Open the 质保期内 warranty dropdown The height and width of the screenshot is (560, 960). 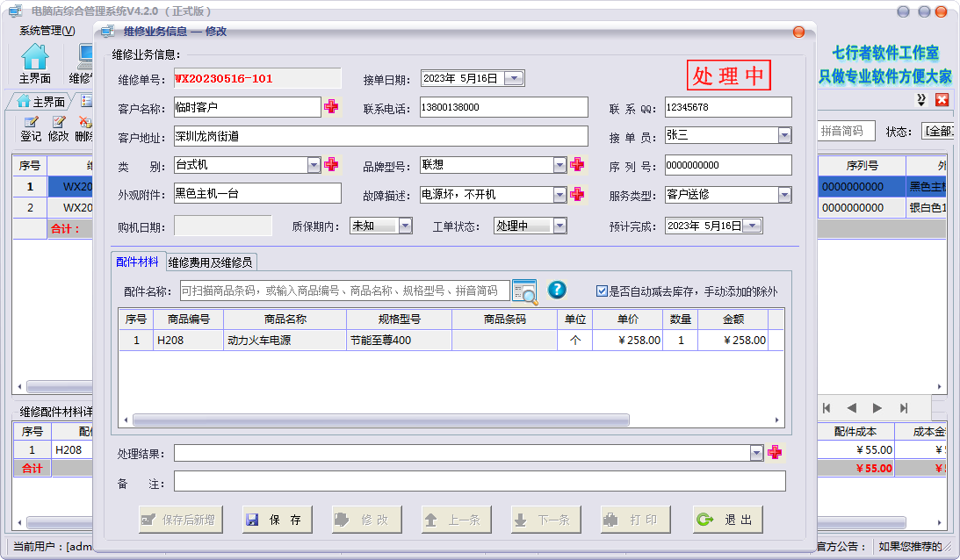(405, 226)
